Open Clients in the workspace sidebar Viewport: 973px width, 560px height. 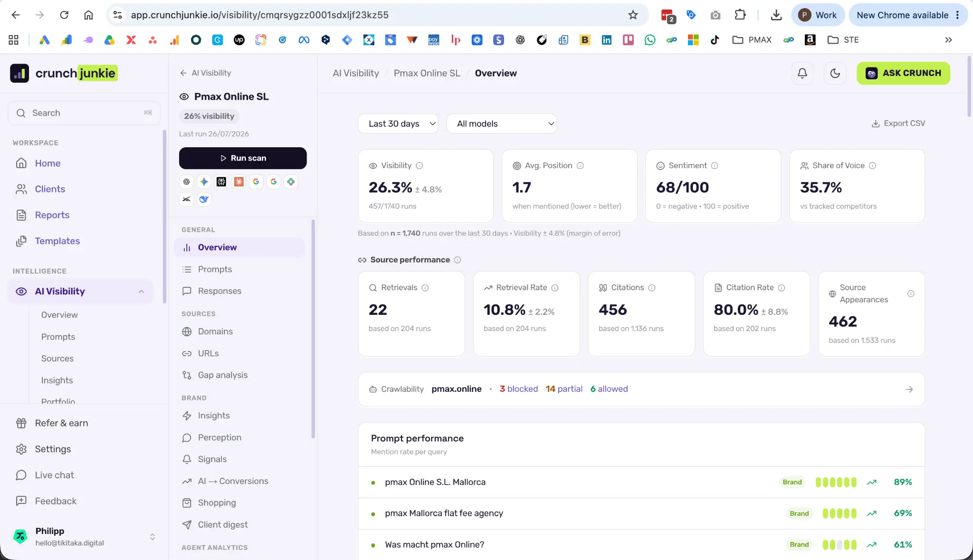click(50, 189)
